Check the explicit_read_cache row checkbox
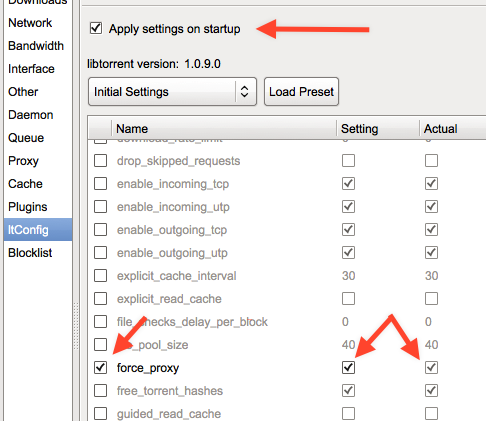486x421 pixels. (100, 299)
